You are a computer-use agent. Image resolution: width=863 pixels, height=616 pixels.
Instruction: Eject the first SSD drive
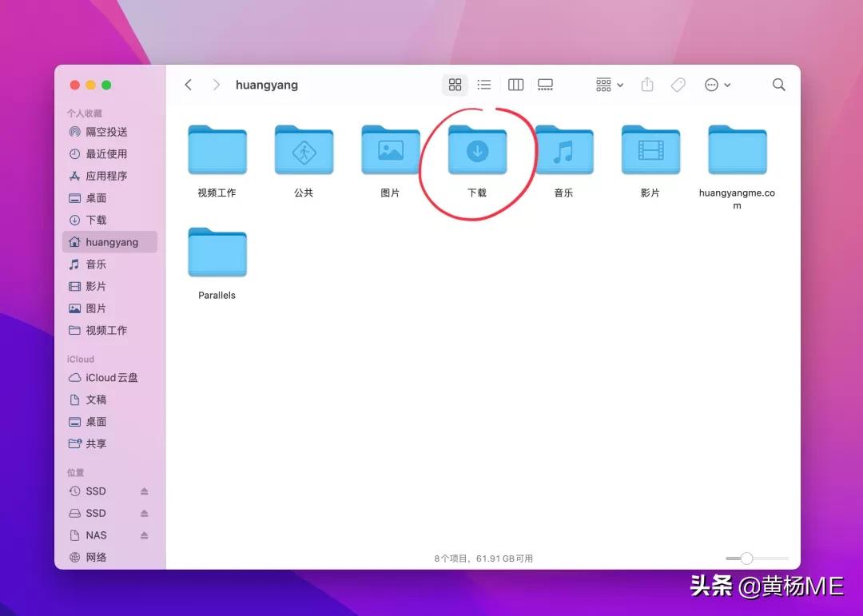pos(145,491)
